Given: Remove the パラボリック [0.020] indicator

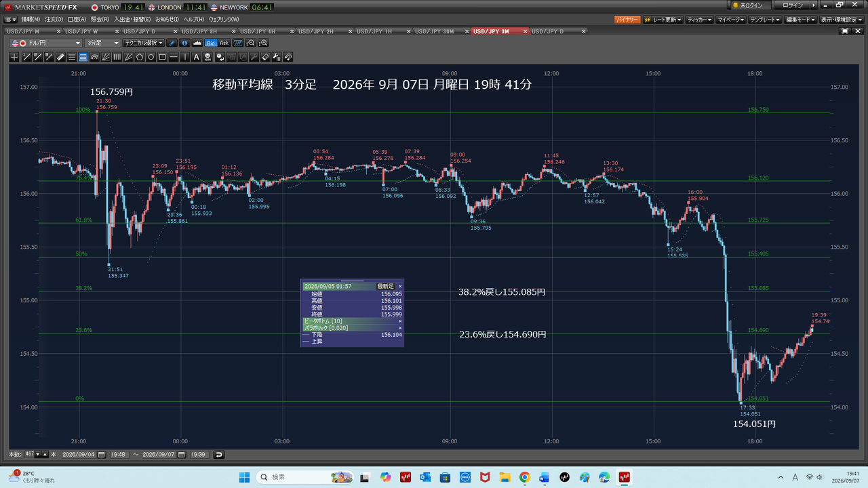Looking at the screenshot, I should click(x=400, y=327).
